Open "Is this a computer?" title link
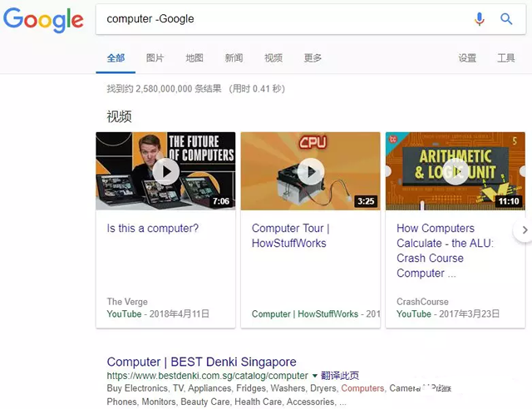 [153, 229]
